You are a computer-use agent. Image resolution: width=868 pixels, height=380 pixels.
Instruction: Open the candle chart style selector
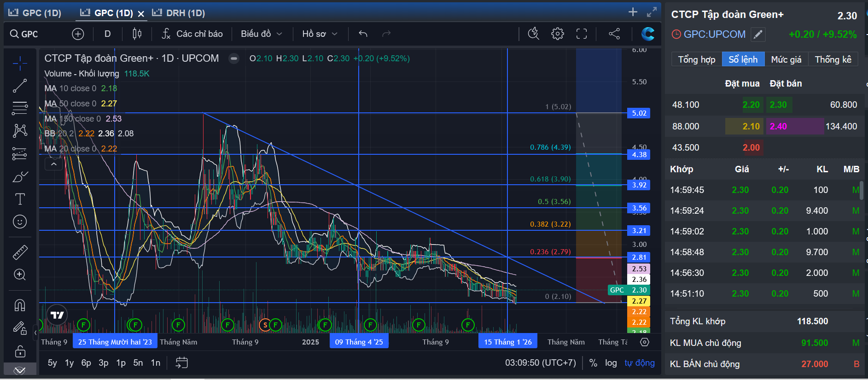(x=137, y=34)
